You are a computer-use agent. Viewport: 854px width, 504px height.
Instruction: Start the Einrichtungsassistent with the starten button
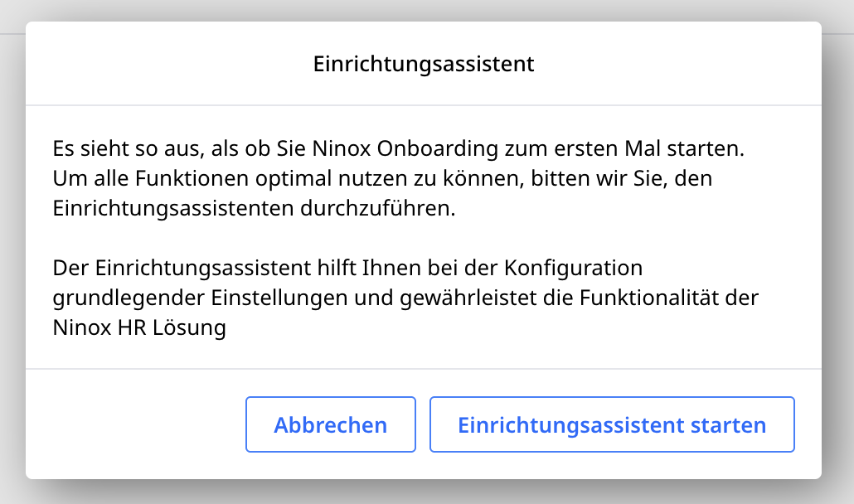612,425
